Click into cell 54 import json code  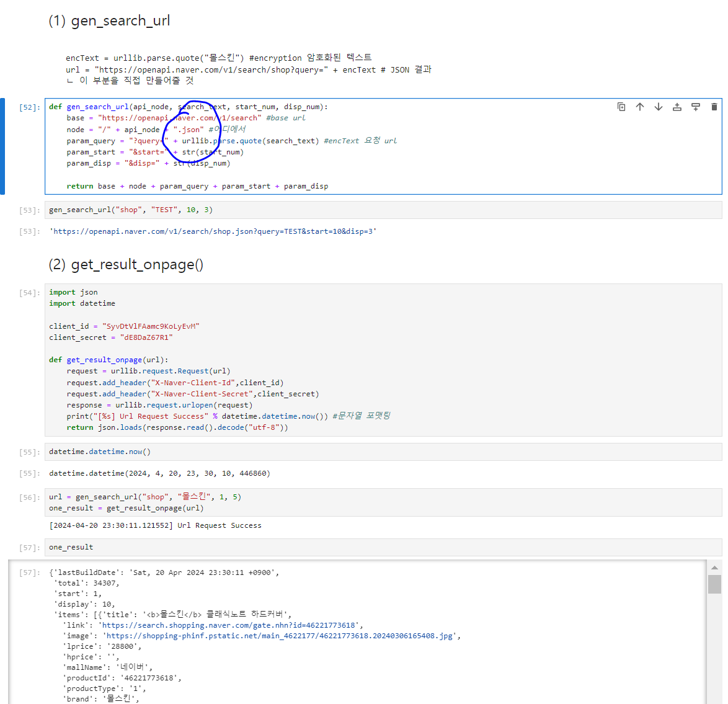383,360
